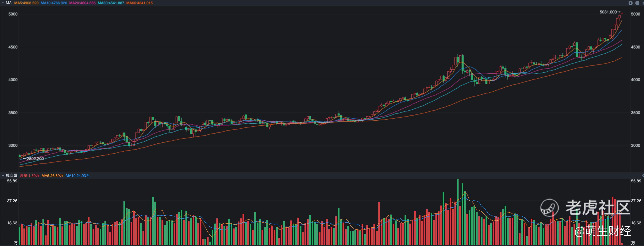Click the volume MA5:26.89万 label
The image size is (644, 246).
click(52, 176)
